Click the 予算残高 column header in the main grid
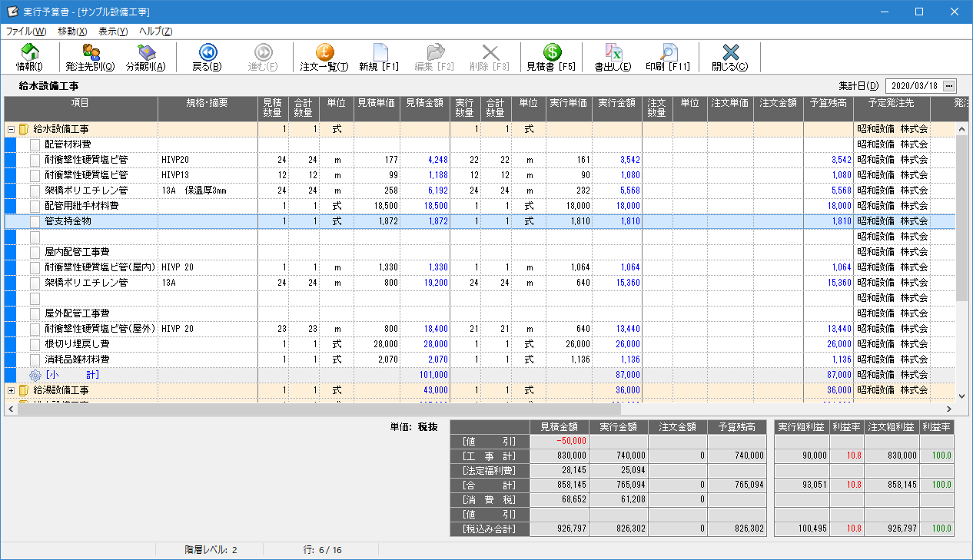Viewport: 973px width, 560px height. [x=829, y=108]
